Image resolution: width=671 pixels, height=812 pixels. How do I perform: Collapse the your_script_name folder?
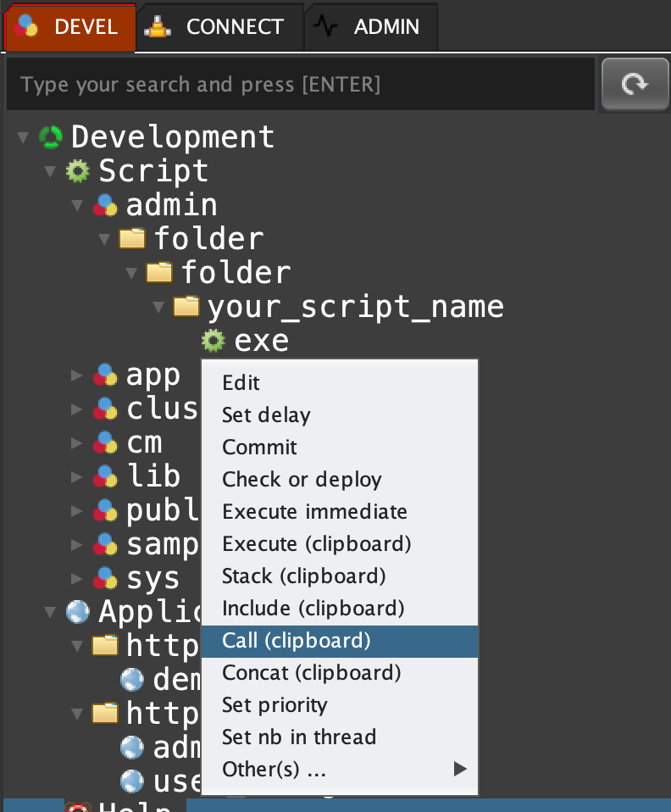pos(158,307)
